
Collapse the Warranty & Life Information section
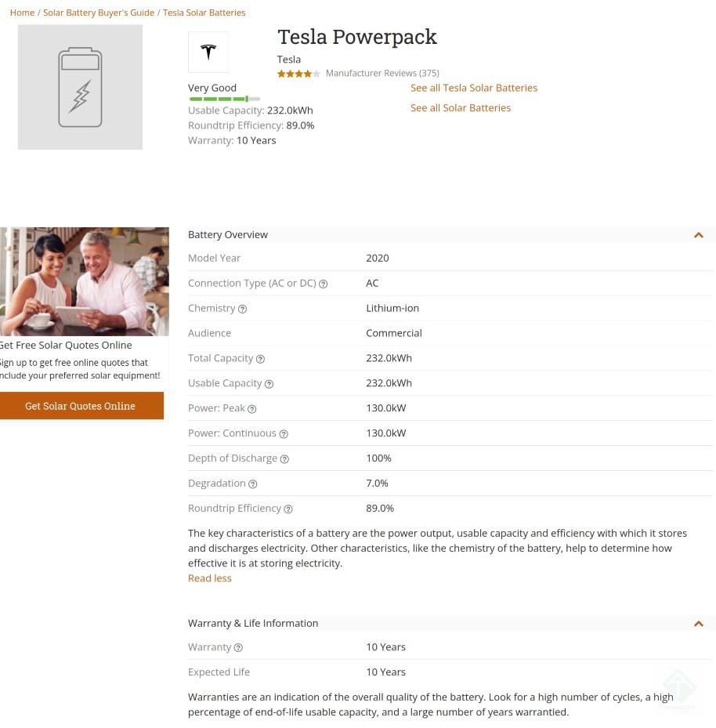(698, 624)
